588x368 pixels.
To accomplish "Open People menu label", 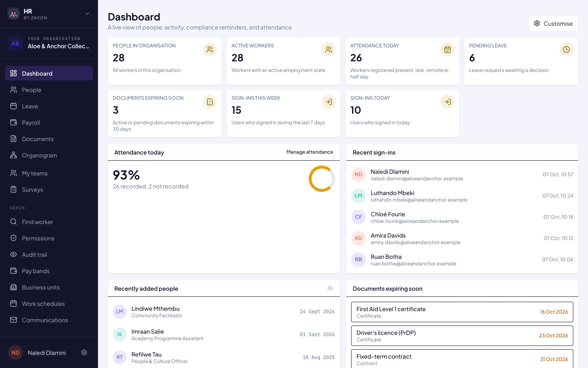I will click(32, 90).
